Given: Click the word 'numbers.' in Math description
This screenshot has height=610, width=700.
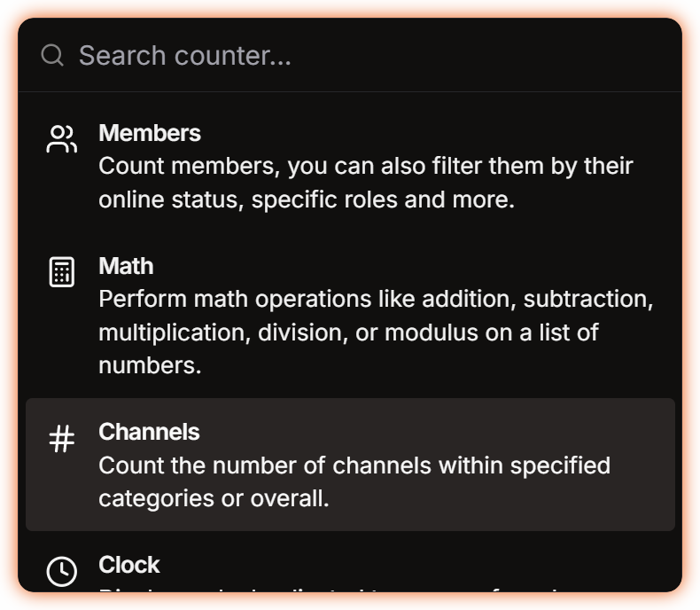Looking at the screenshot, I should pos(150,365).
